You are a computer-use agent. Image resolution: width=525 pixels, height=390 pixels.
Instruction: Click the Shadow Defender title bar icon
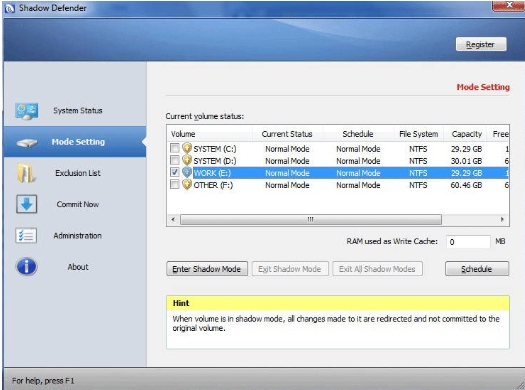10,8
